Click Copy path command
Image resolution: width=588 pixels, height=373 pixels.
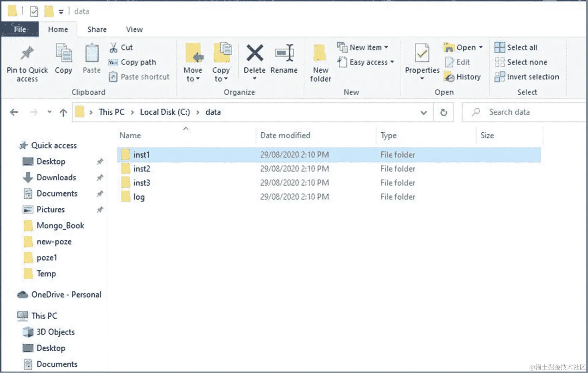(x=132, y=62)
